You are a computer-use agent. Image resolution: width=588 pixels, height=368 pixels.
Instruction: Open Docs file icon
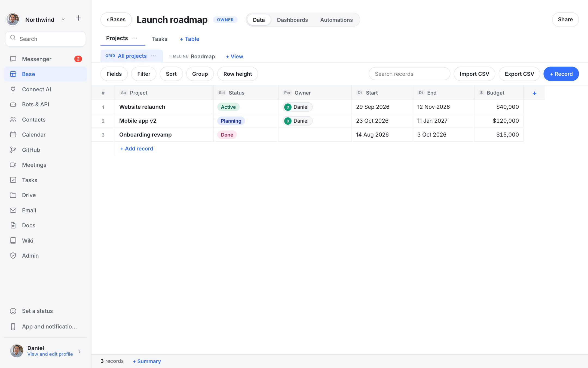[x=13, y=225]
